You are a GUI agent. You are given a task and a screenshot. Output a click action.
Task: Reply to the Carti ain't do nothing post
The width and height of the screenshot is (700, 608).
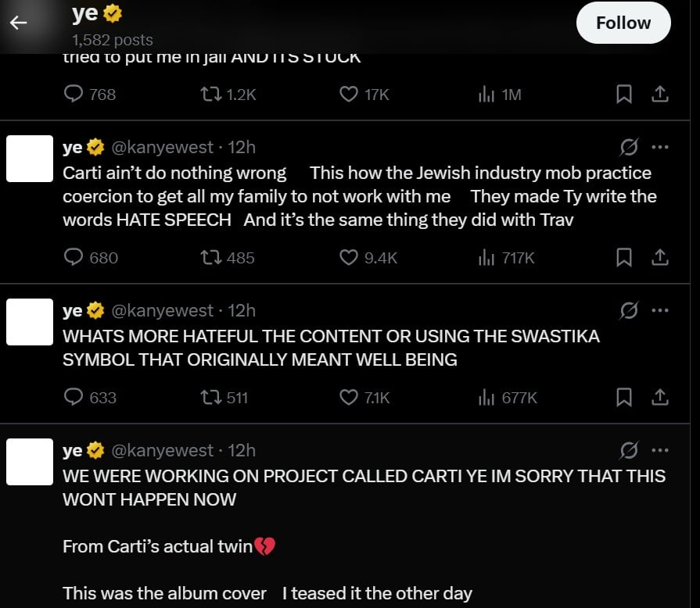[74, 257]
